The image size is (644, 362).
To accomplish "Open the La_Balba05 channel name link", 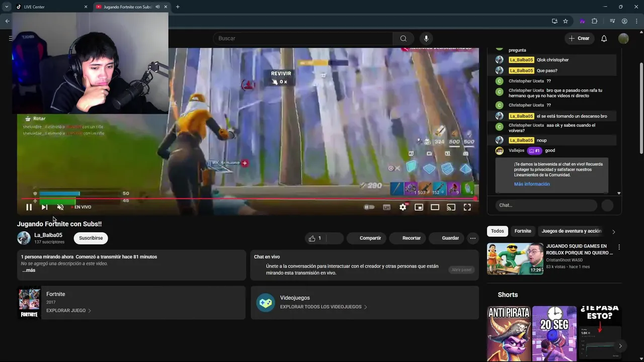I will point(48,235).
